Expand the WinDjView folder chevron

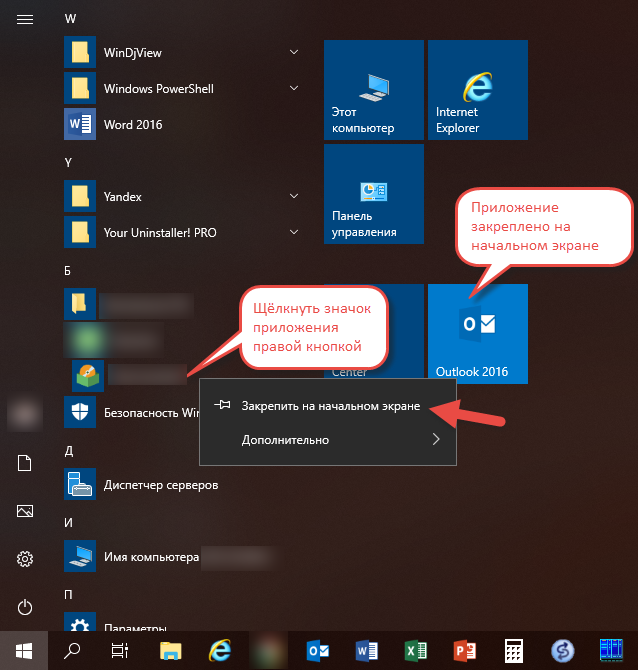click(x=294, y=52)
